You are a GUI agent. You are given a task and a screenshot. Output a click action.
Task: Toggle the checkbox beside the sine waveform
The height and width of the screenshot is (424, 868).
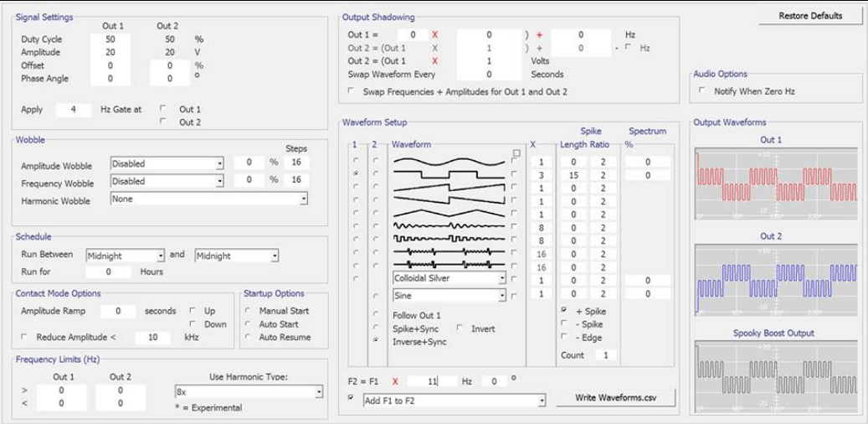(514, 161)
